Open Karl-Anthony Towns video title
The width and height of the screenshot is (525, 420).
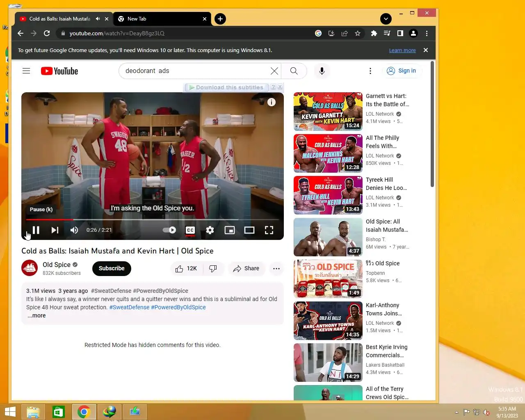coord(384,309)
